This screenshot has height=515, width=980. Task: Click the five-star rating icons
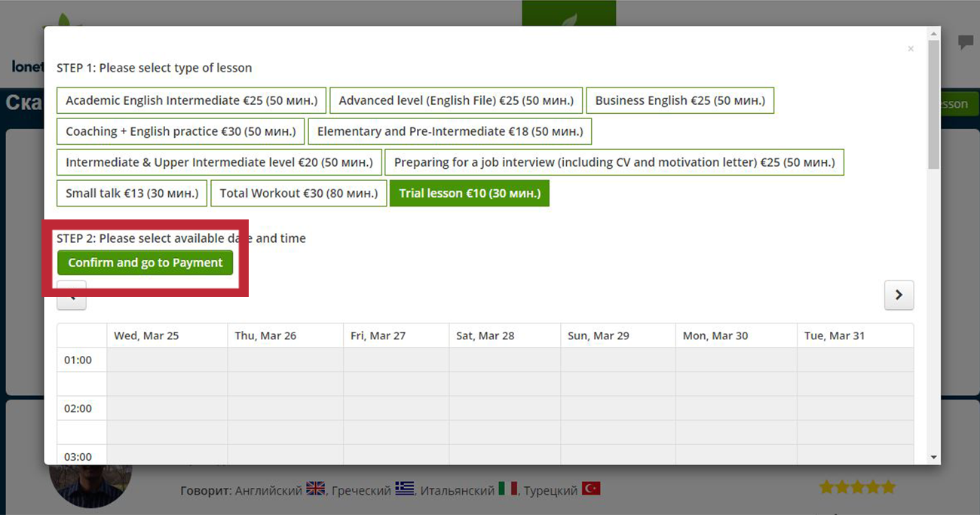pyautogui.click(x=857, y=487)
